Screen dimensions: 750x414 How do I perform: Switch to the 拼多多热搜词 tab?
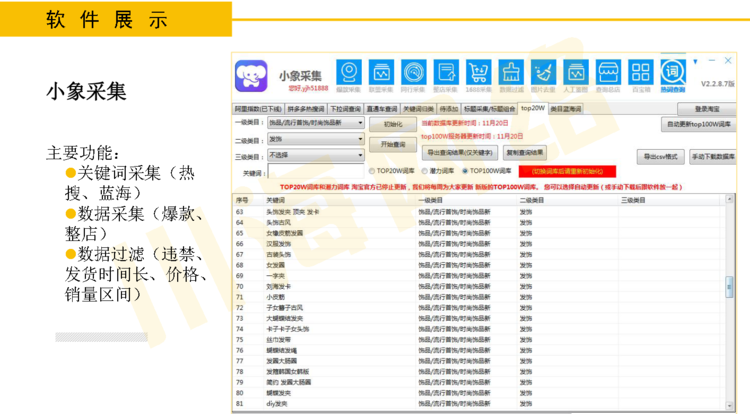coord(306,109)
